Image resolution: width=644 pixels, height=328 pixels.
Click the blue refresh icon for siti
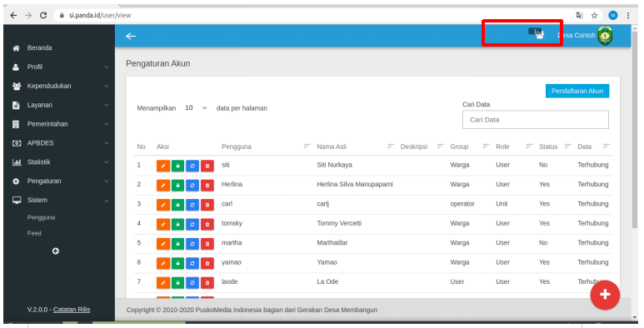coord(192,166)
